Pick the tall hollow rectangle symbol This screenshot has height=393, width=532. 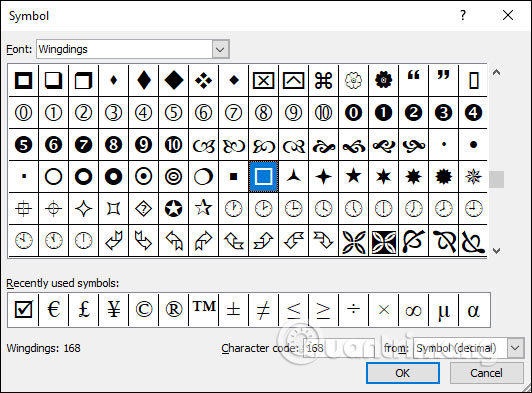click(473, 80)
